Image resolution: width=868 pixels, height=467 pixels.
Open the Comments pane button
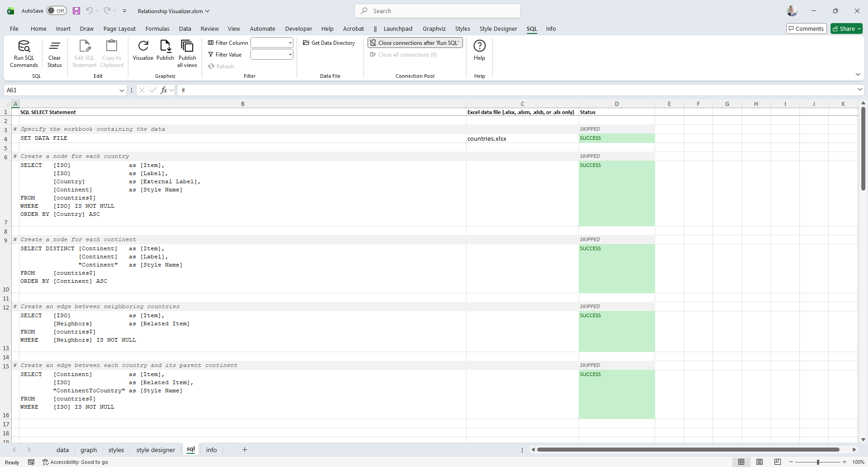pos(806,29)
